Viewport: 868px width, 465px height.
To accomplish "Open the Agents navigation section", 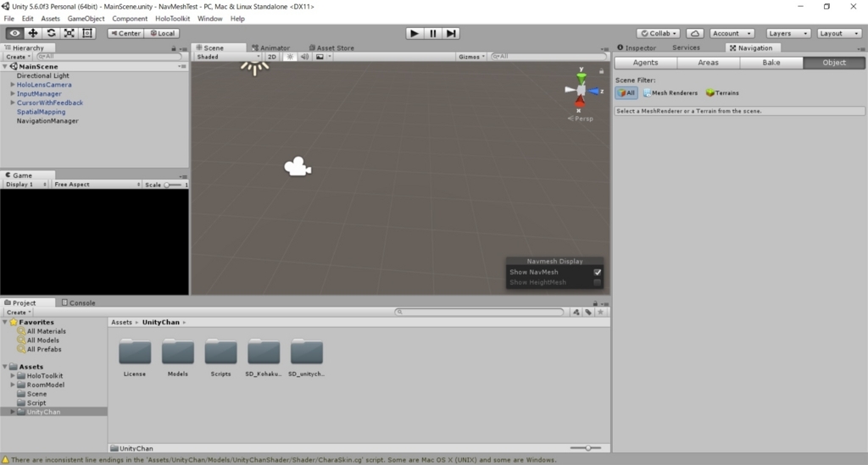I will pyautogui.click(x=645, y=63).
